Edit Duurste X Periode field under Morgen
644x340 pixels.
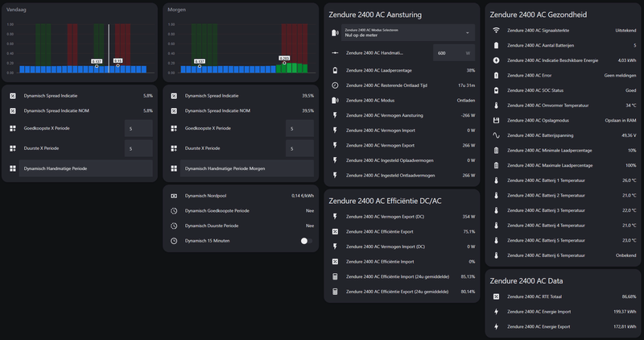tap(299, 148)
